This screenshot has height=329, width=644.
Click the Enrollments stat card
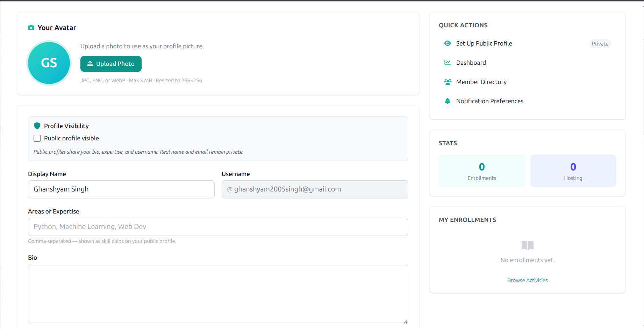(x=482, y=171)
